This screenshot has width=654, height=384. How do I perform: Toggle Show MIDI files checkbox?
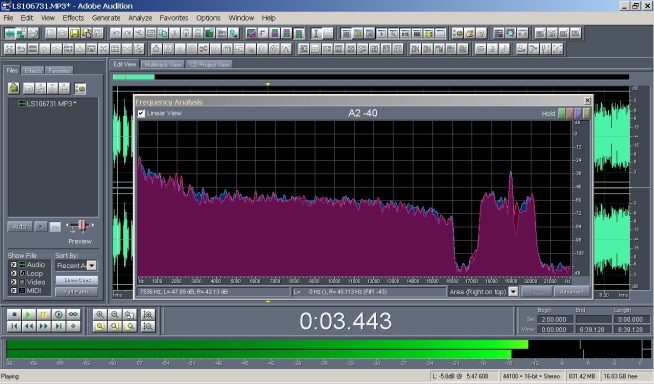coord(13,290)
